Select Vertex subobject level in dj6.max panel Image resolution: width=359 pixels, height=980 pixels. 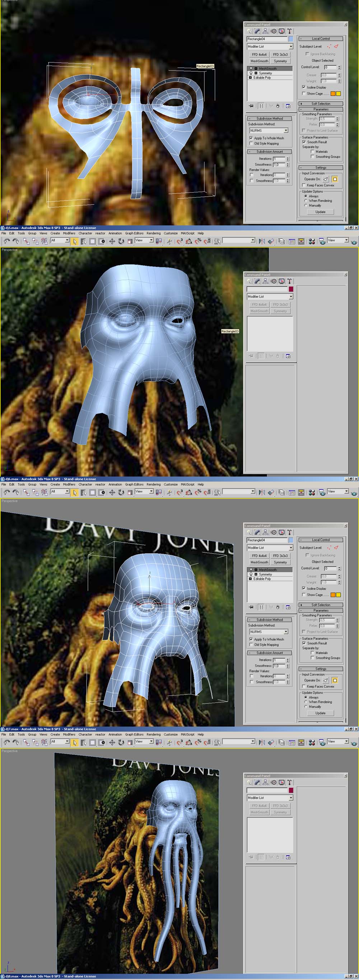[329, 548]
